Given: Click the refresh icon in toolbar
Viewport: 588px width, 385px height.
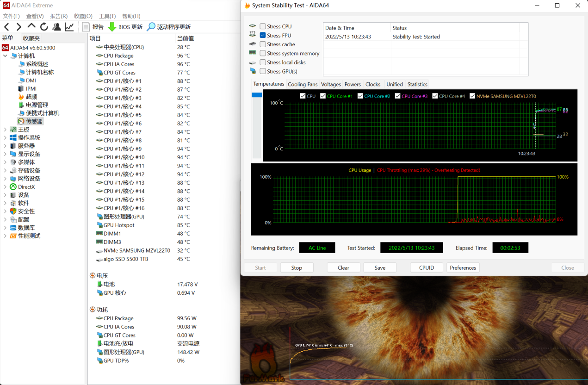Looking at the screenshot, I should (x=44, y=27).
